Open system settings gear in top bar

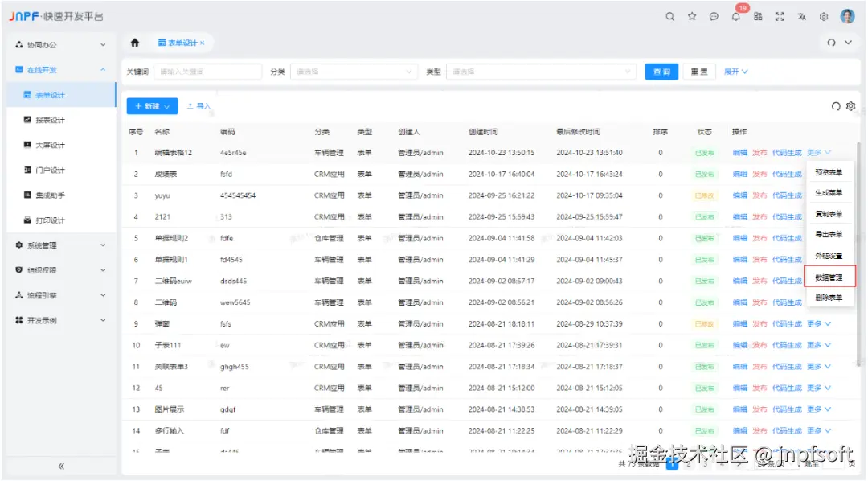click(822, 16)
